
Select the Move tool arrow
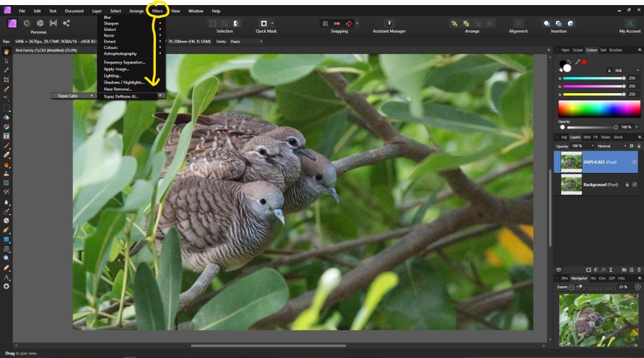(6, 61)
